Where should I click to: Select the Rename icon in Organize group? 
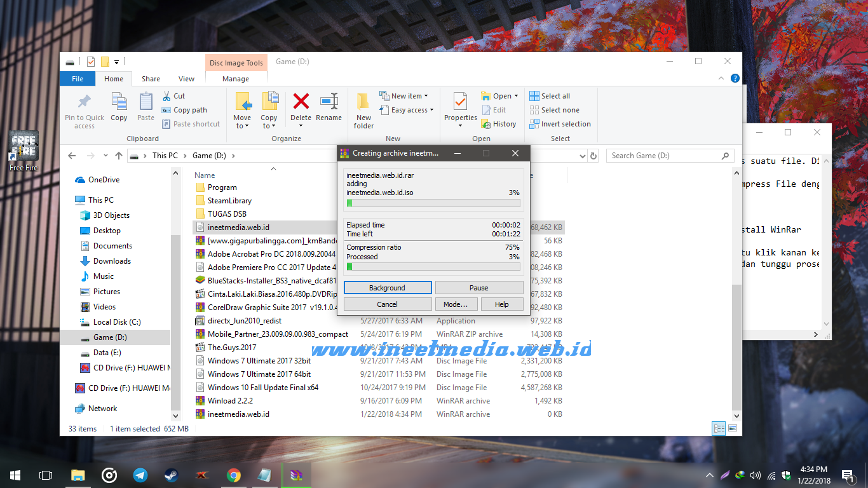[329, 101]
